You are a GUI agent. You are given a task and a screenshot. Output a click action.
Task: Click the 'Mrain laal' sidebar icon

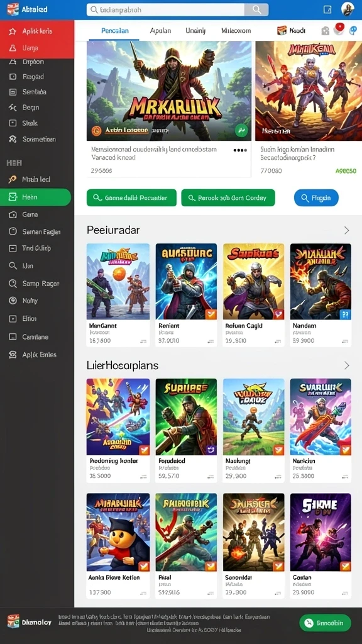pos(13,179)
